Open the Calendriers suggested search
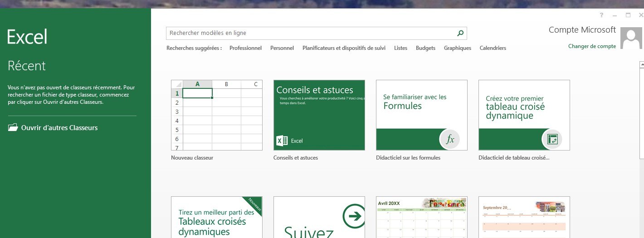Viewport: 644px width, 238px height. 493,48
